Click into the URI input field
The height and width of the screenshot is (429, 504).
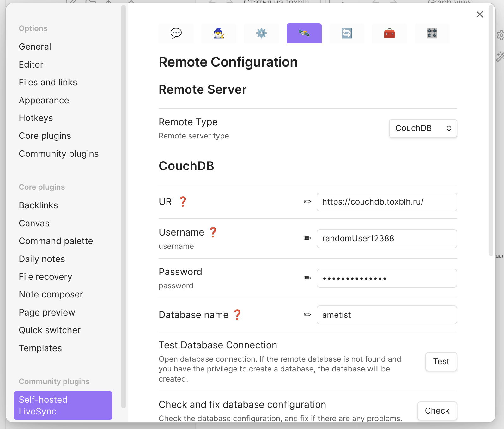[387, 202]
